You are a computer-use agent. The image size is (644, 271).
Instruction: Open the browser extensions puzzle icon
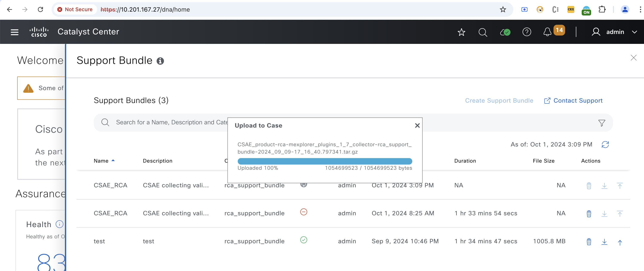click(x=602, y=9)
